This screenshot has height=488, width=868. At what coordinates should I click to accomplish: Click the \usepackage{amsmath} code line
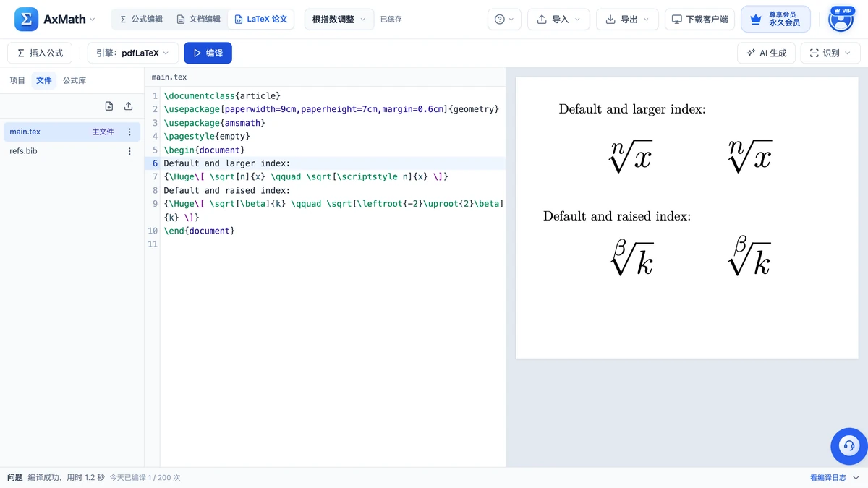coord(215,123)
